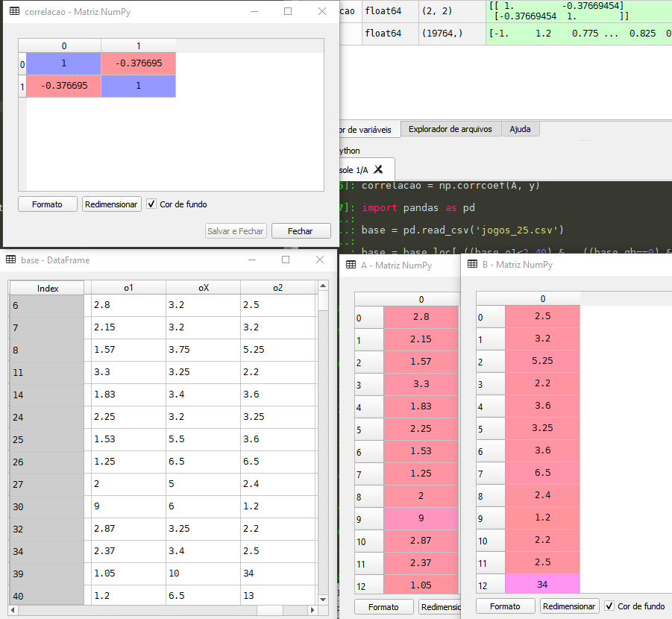Click Redimensionar in B matrix window

pos(569,606)
